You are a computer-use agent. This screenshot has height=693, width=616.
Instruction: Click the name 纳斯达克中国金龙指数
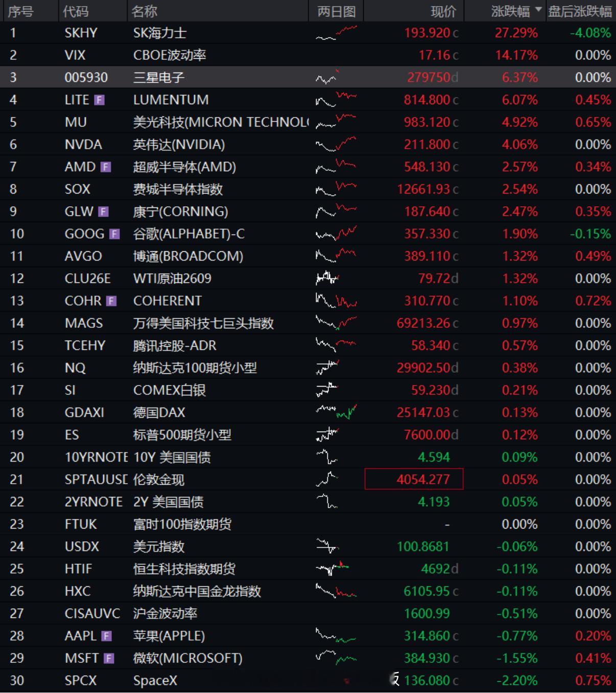pos(197,591)
